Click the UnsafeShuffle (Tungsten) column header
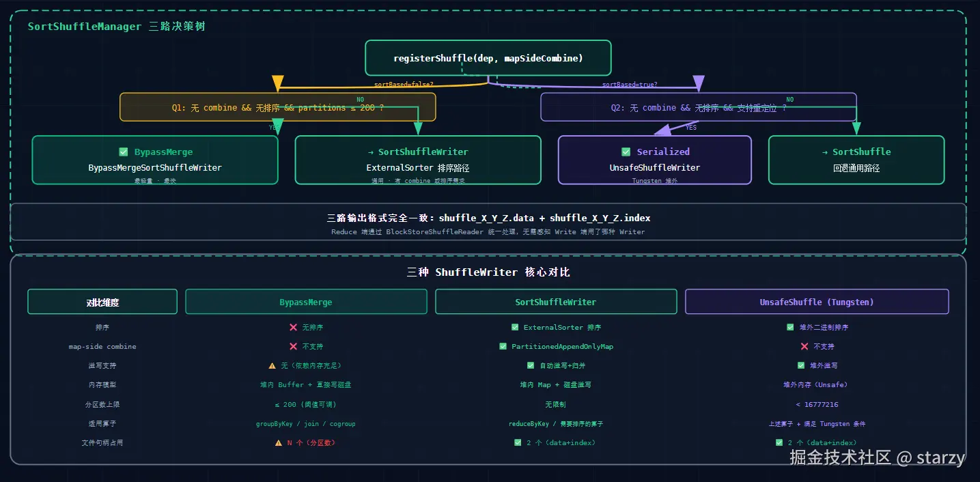980x482 pixels. [x=817, y=302]
